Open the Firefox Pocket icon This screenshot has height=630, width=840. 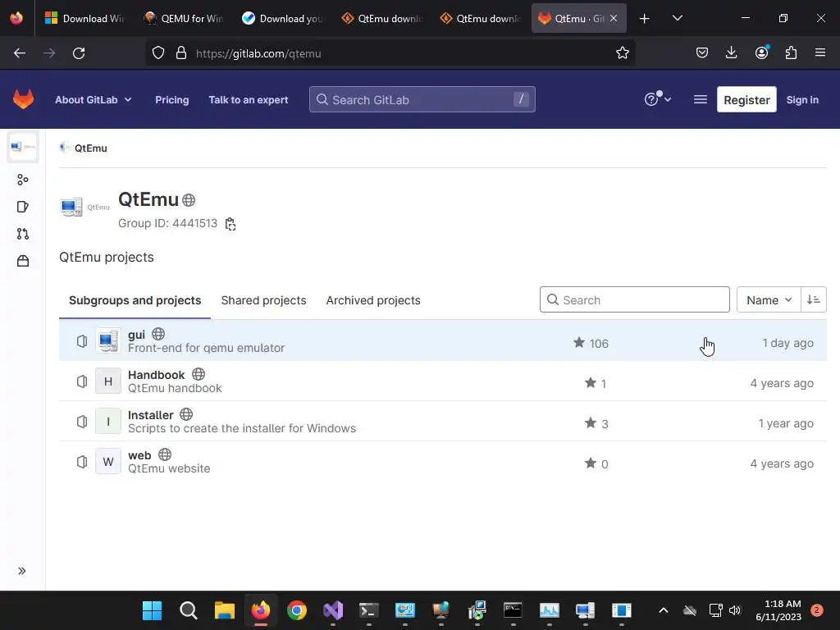(x=702, y=53)
